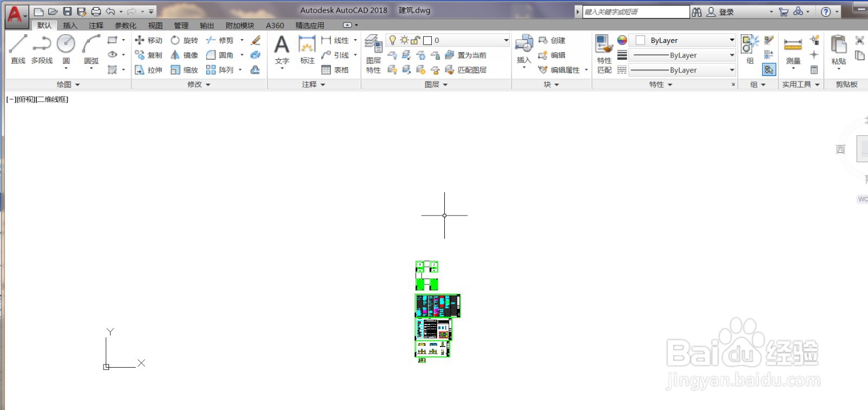Click the Stretch (拉伸) tool
868x410 pixels.
[149, 70]
